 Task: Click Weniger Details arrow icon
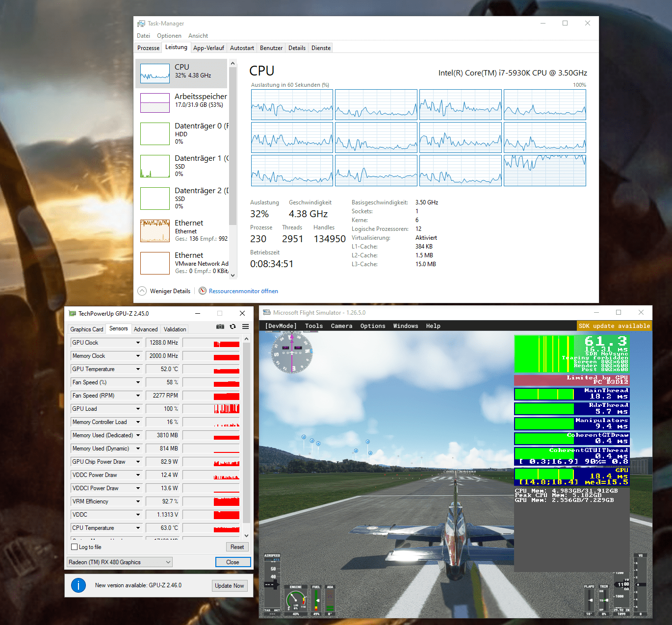(x=142, y=291)
